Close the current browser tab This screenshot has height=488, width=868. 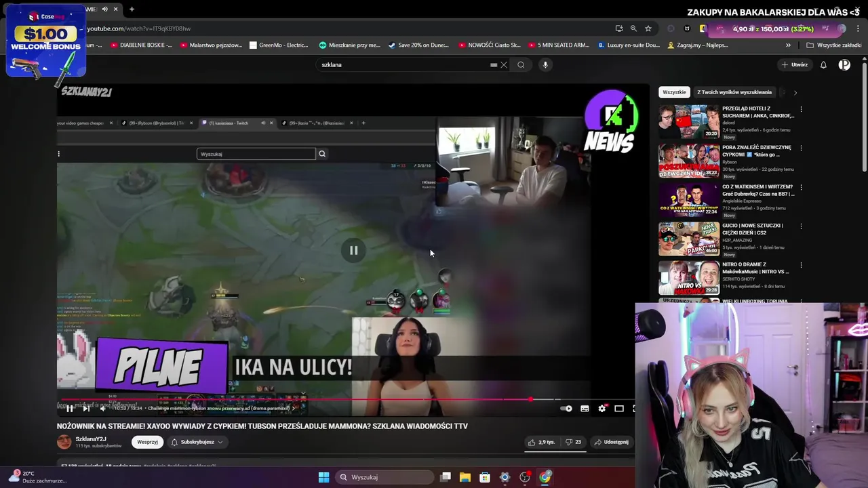click(115, 9)
